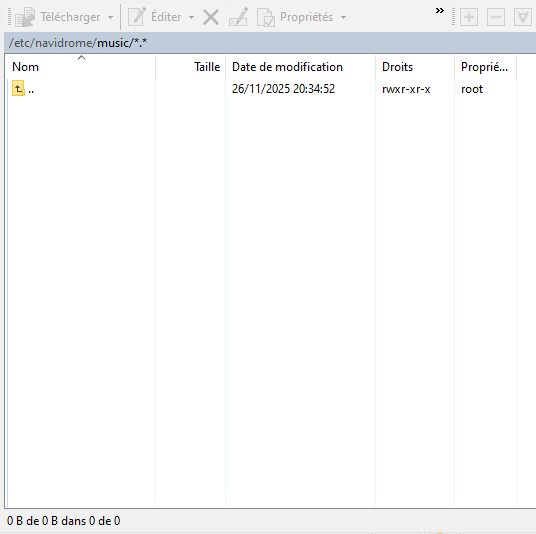Sort by the Nom column header
The height and width of the screenshot is (534, 536).
click(x=81, y=67)
